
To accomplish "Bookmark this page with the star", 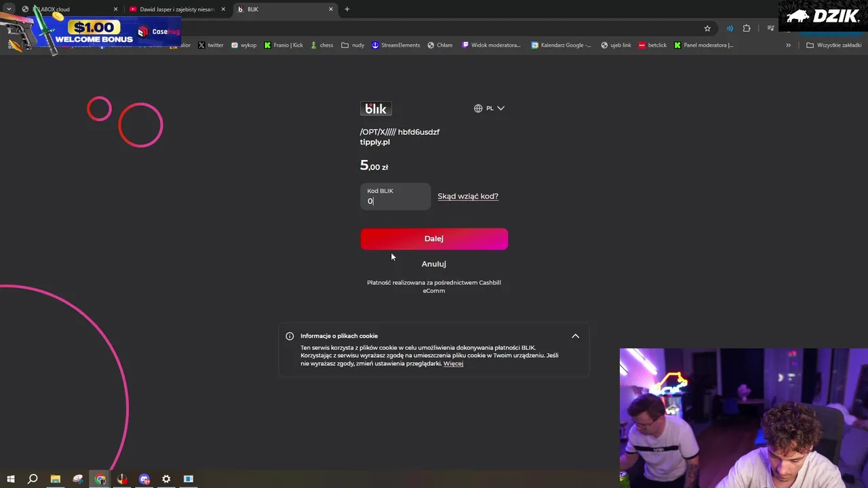I will pos(707,28).
